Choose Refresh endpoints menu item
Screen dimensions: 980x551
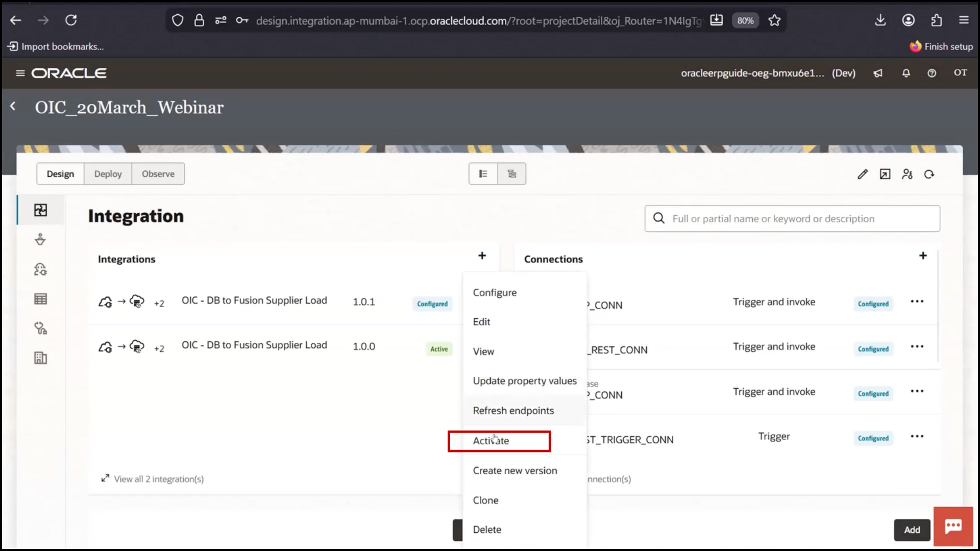pyautogui.click(x=525, y=411)
